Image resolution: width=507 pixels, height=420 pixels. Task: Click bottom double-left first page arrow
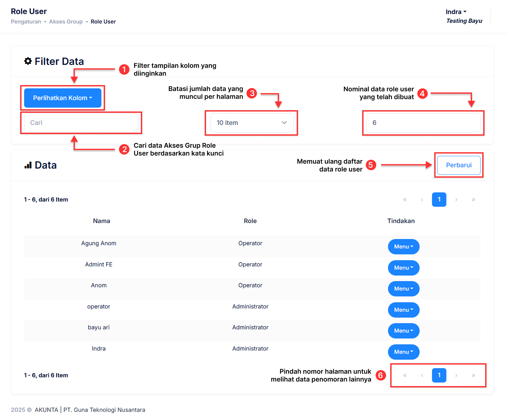click(x=405, y=375)
